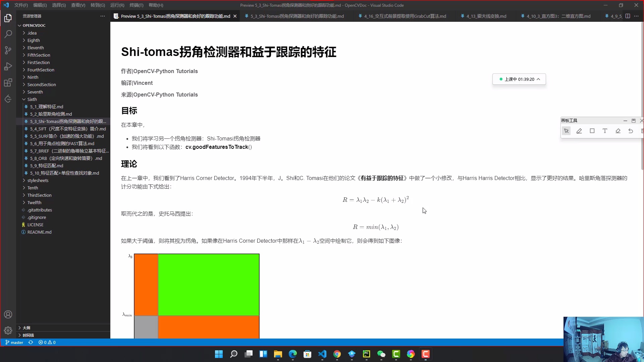
Task: Open the 转到(G) menu
Action: coord(98,5)
